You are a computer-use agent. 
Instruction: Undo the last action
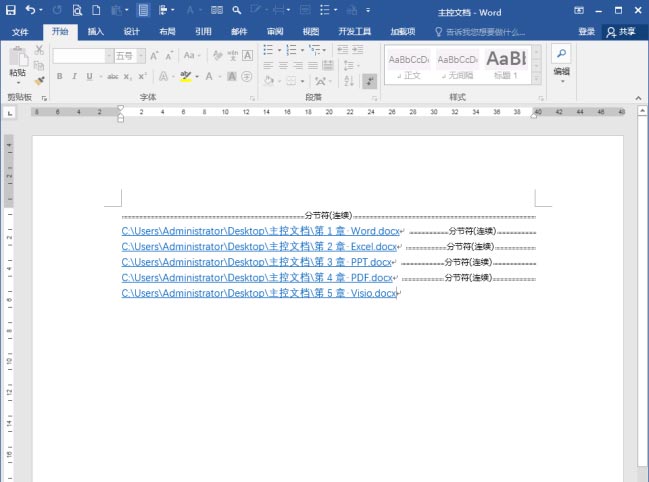tap(31, 10)
